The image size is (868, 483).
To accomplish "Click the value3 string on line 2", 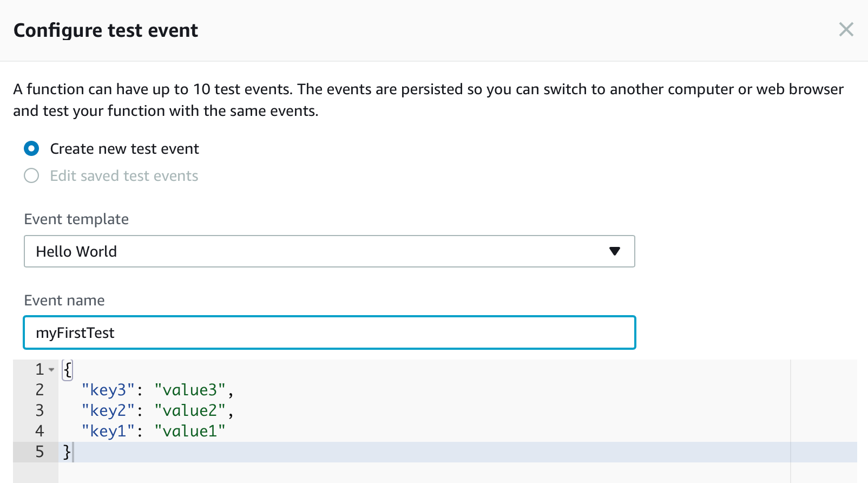I will [x=190, y=389].
